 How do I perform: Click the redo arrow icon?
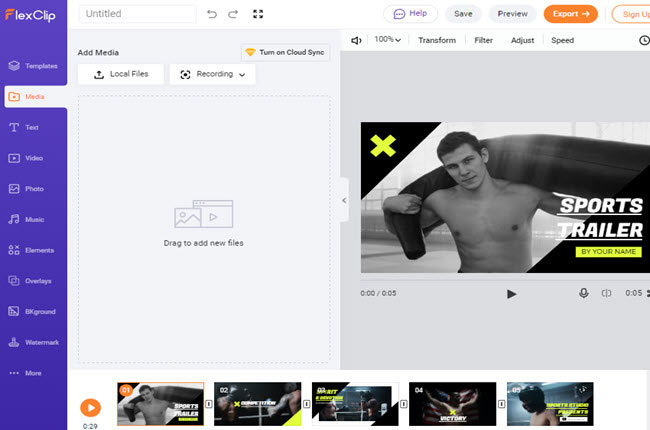[x=233, y=14]
